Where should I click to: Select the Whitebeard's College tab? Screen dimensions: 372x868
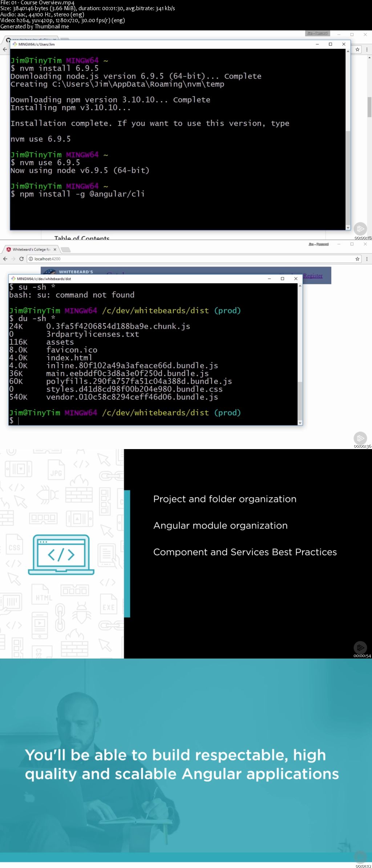[x=31, y=249]
